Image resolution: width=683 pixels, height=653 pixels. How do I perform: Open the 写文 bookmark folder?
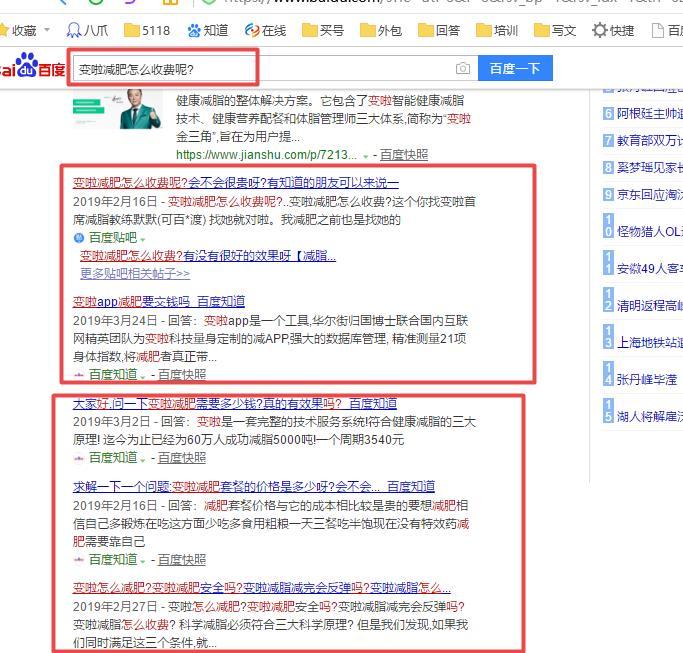click(555, 30)
